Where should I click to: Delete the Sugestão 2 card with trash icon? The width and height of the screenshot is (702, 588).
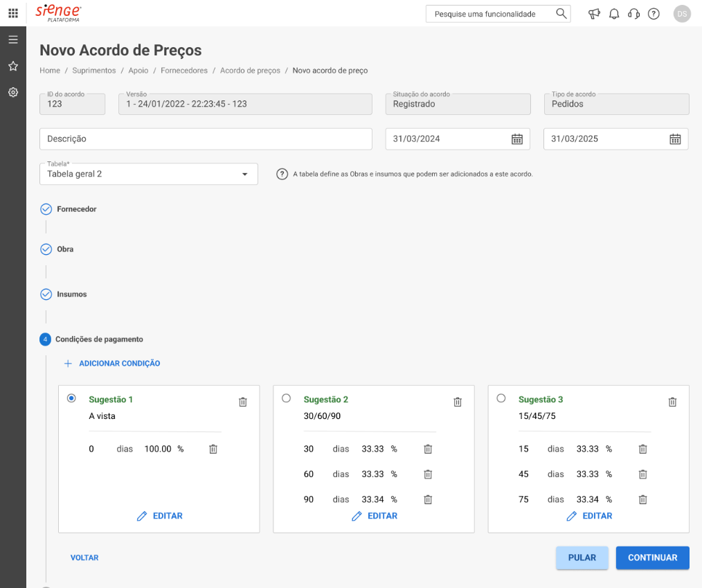(x=458, y=402)
